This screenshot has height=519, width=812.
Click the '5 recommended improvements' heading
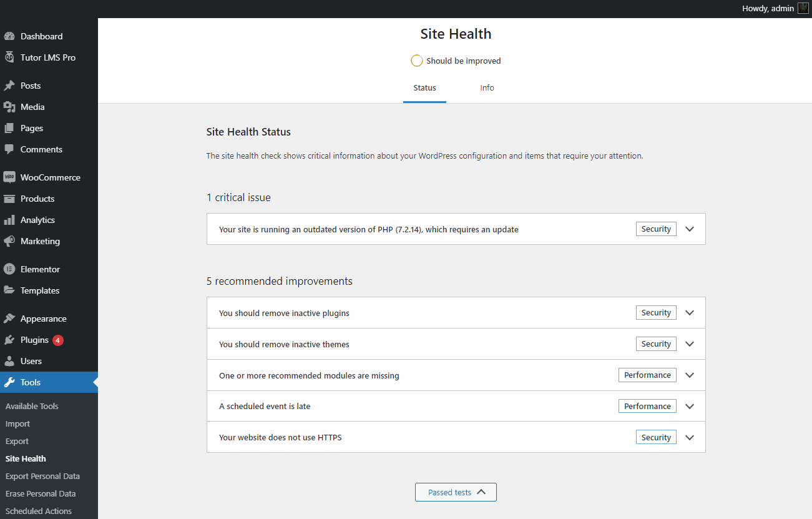click(x=280, y=281)
